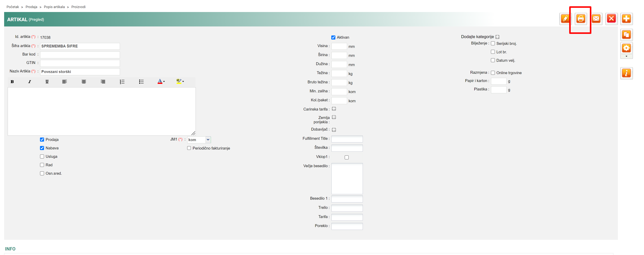Open the Prodaja breadcrumb link

pyautogui.click(x=31, y=7)
